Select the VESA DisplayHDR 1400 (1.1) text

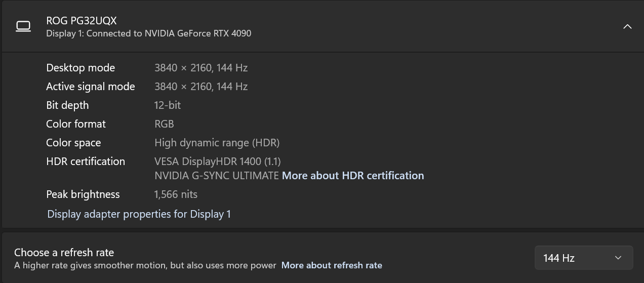[x=217, y=161]
